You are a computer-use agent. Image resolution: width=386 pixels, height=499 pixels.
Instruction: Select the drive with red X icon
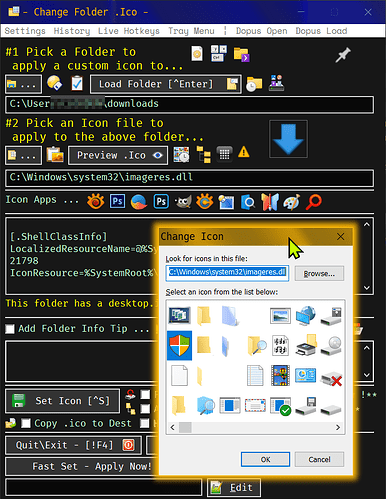click(x=331, y=379)
